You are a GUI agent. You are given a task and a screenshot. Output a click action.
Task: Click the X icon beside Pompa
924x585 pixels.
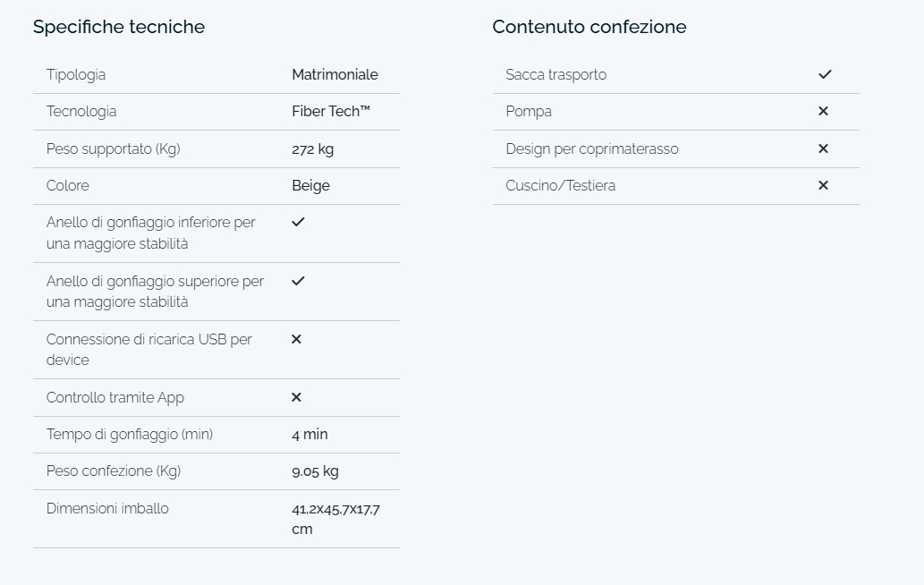(x=823, y=111)
